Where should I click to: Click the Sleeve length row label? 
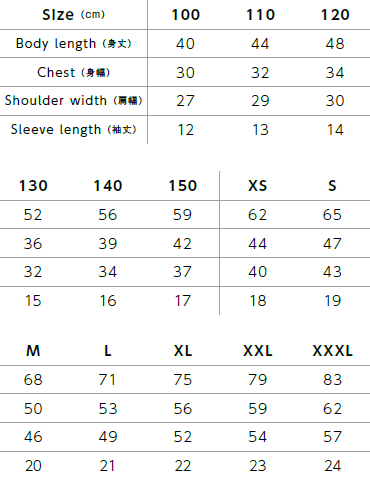point(73,129)
